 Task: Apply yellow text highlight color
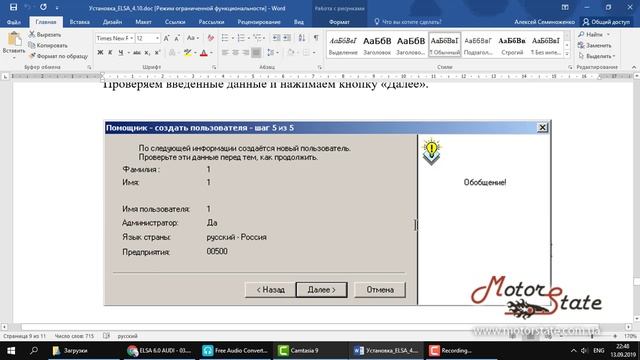[x=187, y=52]
